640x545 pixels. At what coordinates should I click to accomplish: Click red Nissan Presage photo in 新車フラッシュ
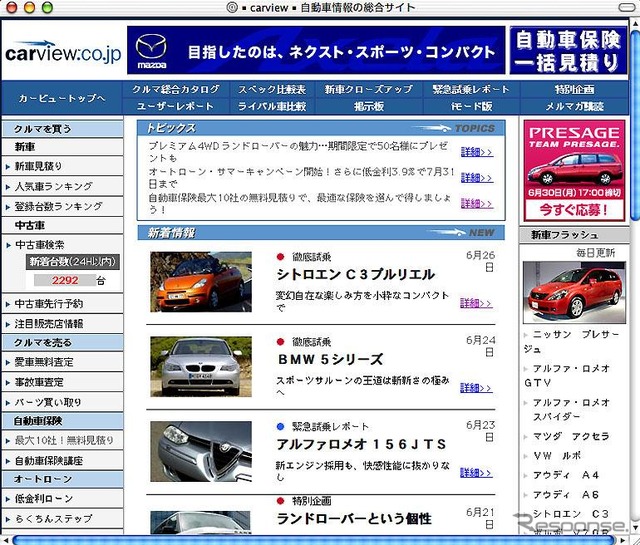click(574, 293)
